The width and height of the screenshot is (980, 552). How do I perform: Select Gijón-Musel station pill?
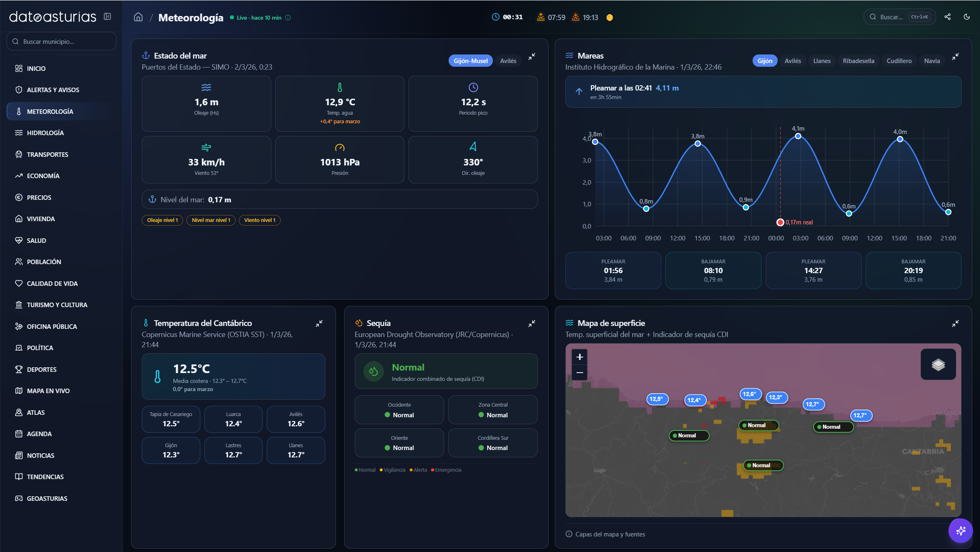tap(470, 61)
